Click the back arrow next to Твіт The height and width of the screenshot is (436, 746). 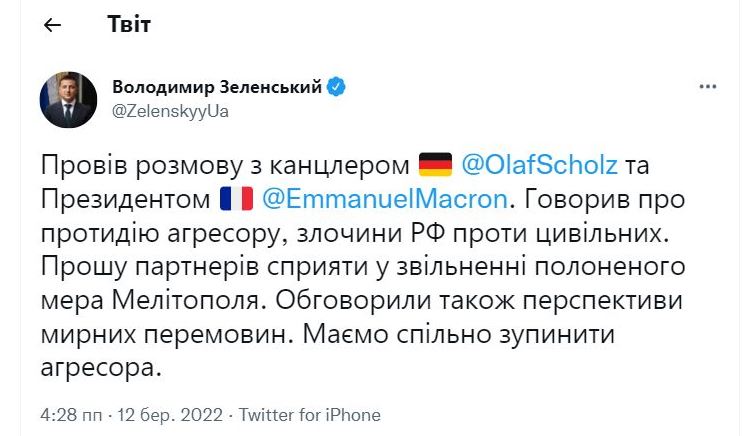point(53,26)
